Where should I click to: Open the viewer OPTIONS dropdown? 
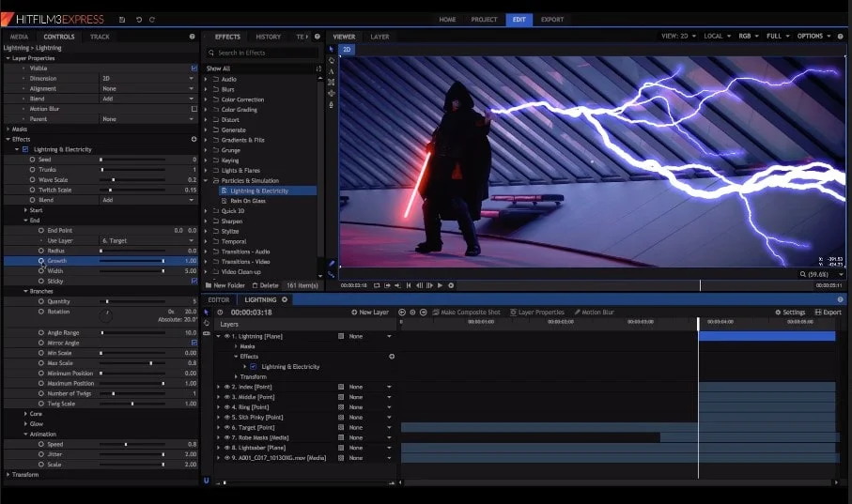pyautogui.click(x=813, y=36)
